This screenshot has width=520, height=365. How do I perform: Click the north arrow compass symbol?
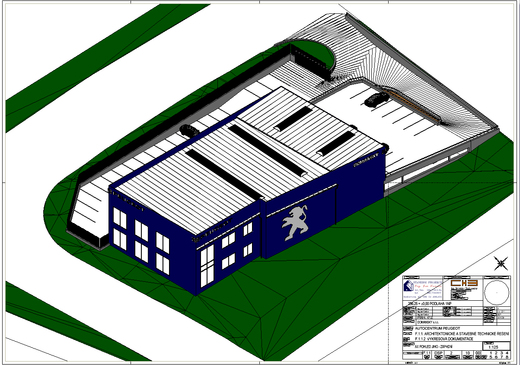tap(501, 263)
